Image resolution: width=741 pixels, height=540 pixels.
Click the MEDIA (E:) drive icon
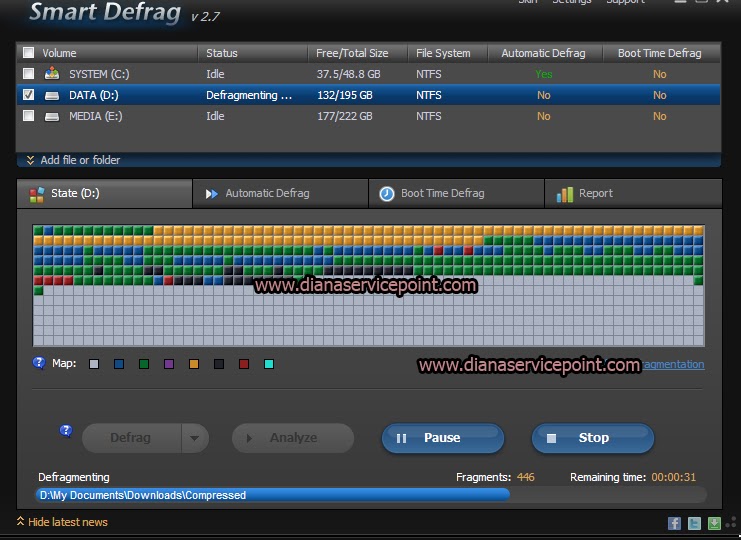[52, 116]
